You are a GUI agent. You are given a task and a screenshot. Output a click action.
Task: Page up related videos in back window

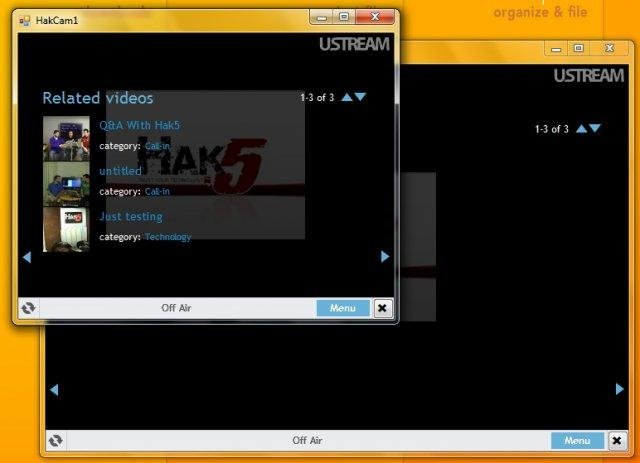[x=581, y=129]
